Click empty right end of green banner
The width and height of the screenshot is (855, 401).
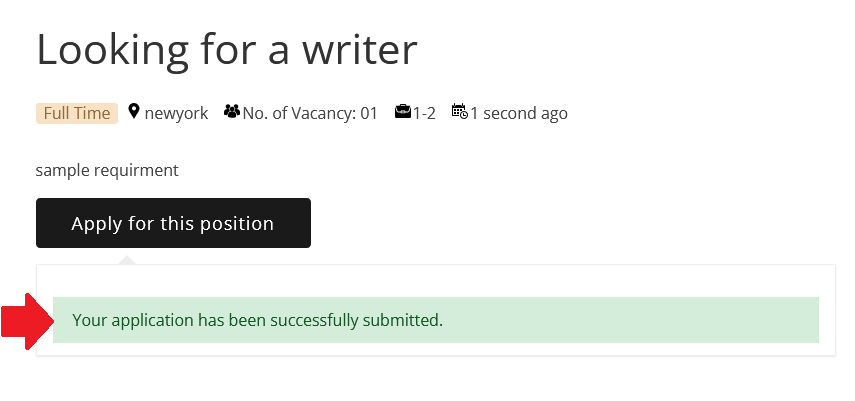pos(709,320)
